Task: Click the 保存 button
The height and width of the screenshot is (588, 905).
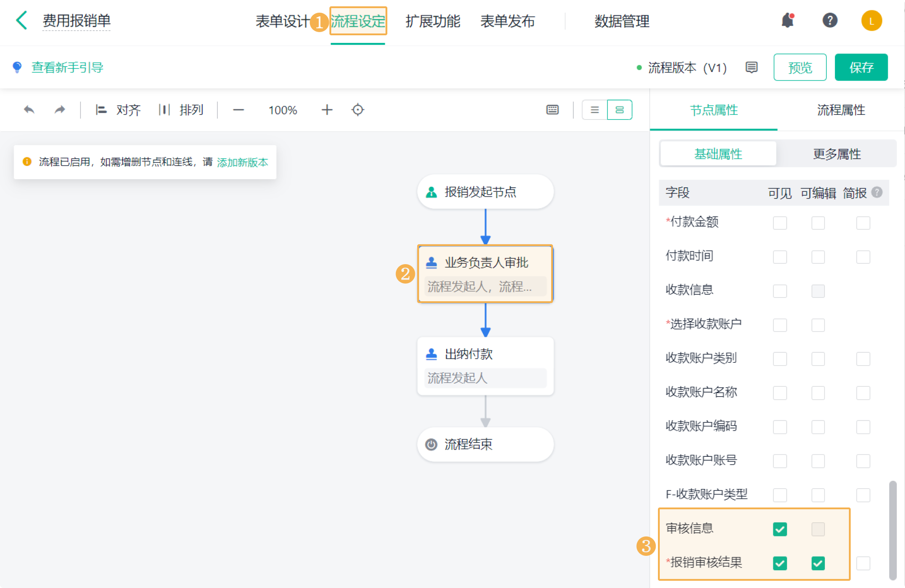Action: point(861,67)
